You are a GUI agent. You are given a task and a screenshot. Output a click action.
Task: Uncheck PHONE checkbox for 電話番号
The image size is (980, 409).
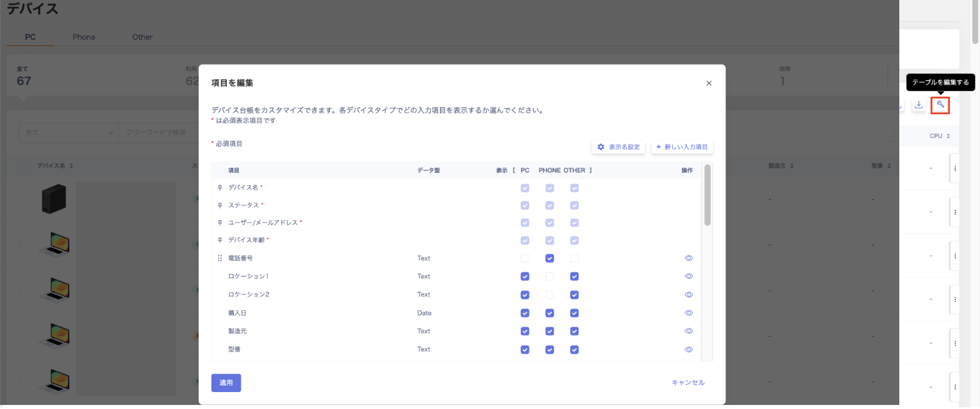point(550,258)
